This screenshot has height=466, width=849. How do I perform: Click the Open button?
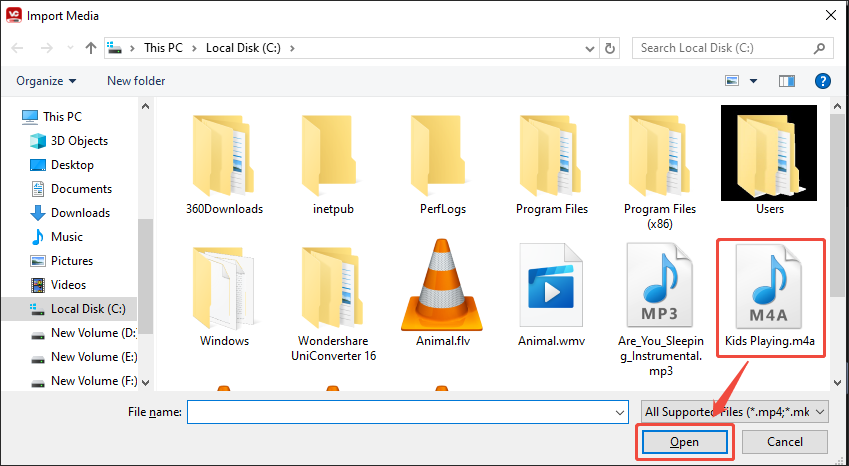pos(684,442)
